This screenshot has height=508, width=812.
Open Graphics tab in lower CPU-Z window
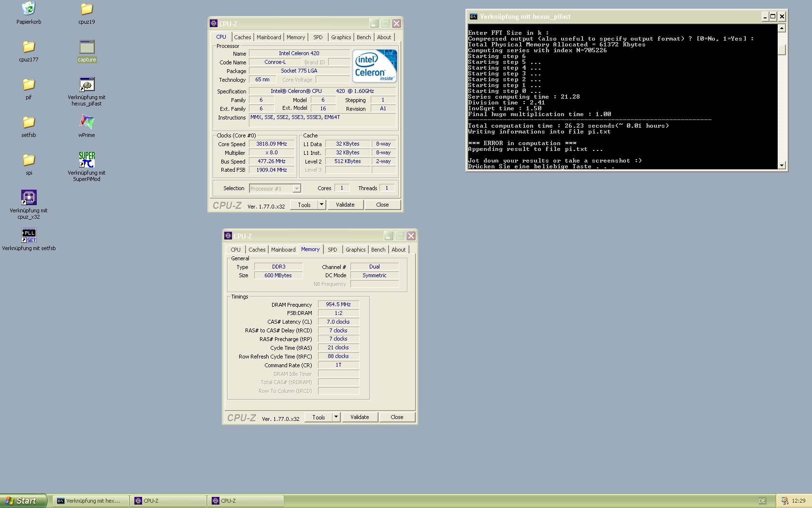[x=355, y=250]
